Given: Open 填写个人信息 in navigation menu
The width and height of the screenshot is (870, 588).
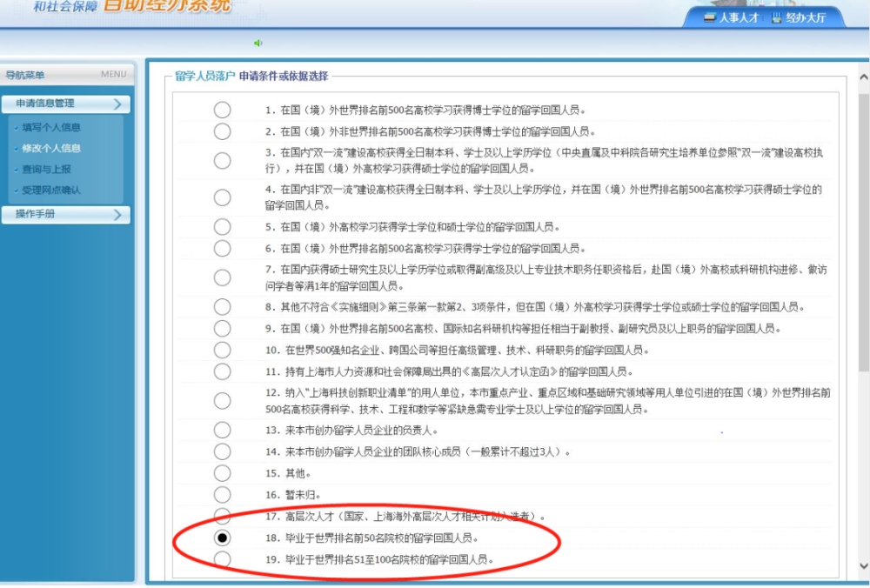Looking at the screenshot, I should 51,127.
